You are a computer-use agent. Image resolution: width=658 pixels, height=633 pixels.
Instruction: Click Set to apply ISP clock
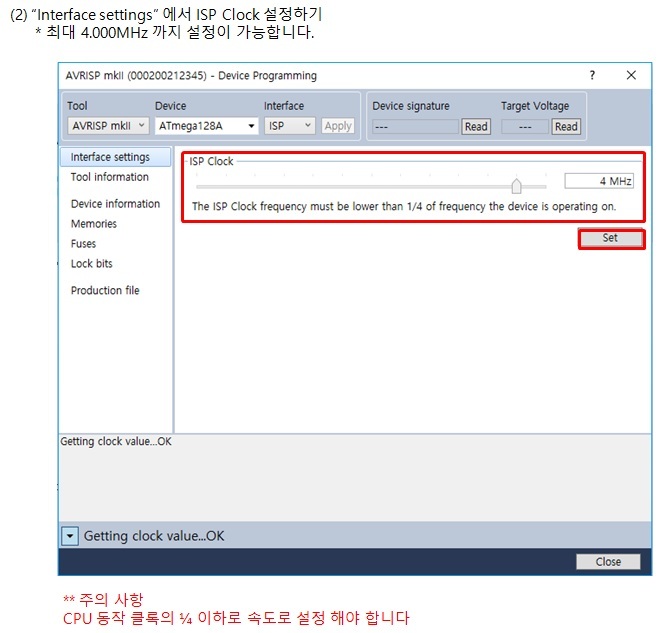pos(611,238)
